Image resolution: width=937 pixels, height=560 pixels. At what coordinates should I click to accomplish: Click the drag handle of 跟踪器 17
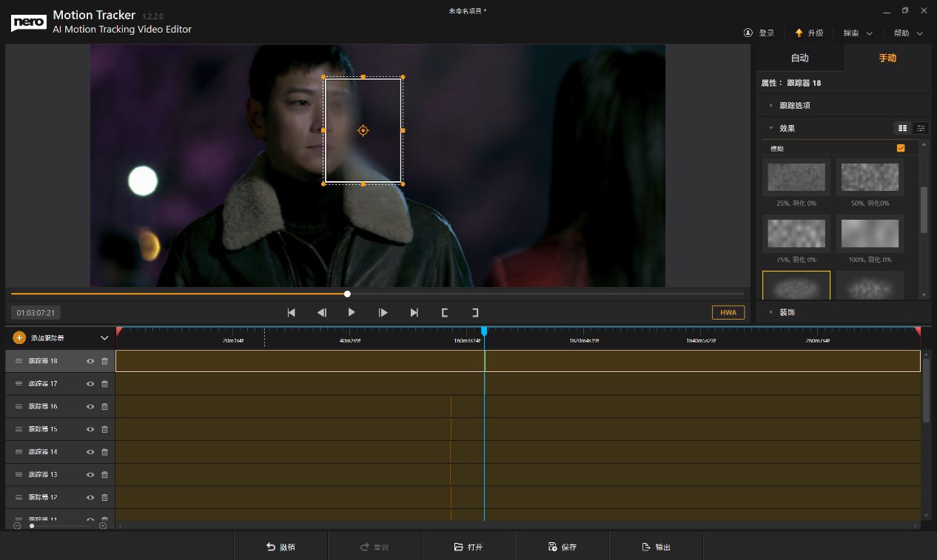(19, 384)
